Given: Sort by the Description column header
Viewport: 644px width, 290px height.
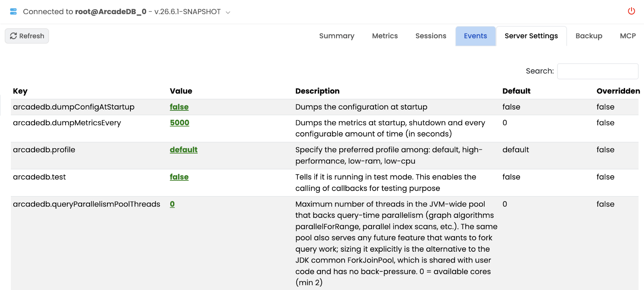Looking at the screenshot, I should 318,91.
